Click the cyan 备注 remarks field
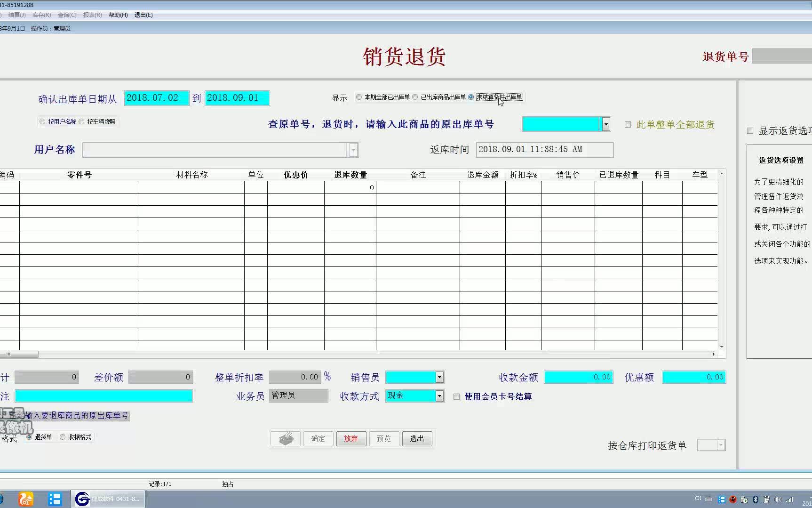Screen dimensions: 812x508 [104, 396]
